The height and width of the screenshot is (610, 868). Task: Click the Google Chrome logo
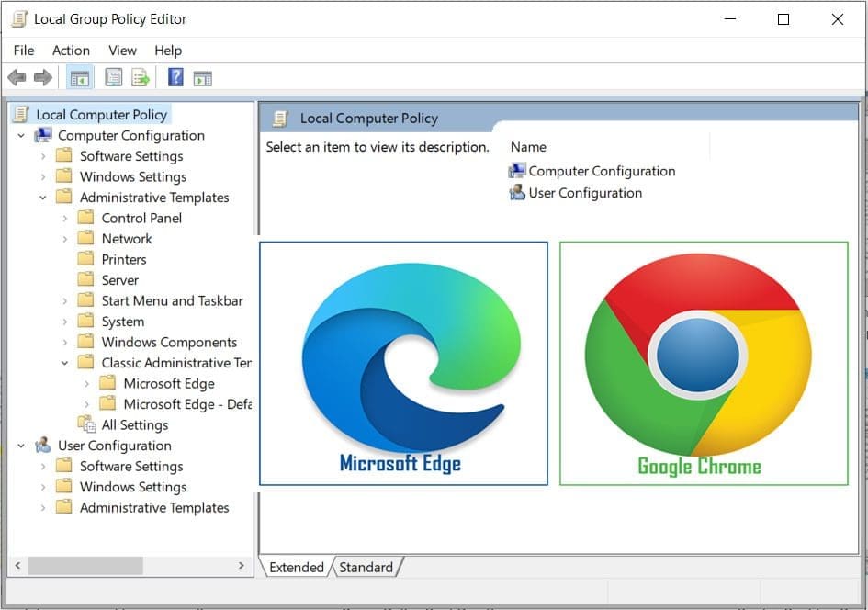pos(703,358)
